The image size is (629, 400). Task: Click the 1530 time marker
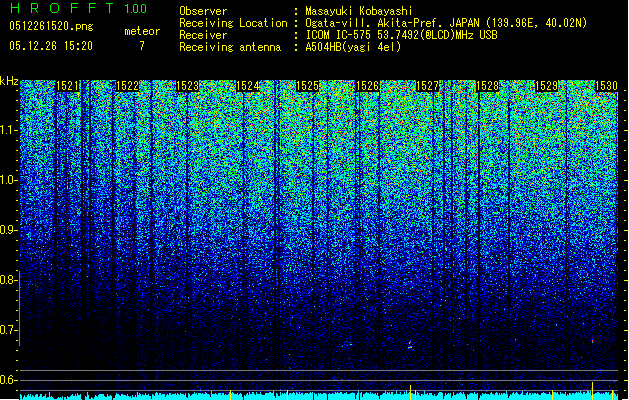(x=606, y=86)
